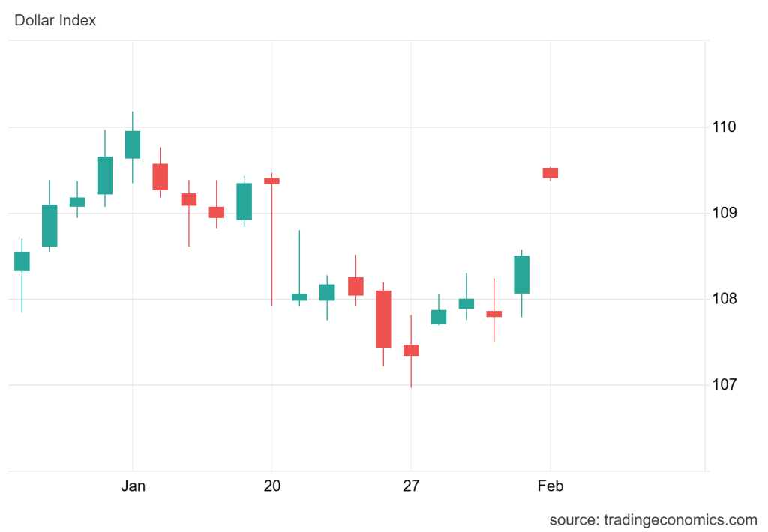Click the green candle immediately left of 20
768x532 pixels.
(x=244, y=202)
